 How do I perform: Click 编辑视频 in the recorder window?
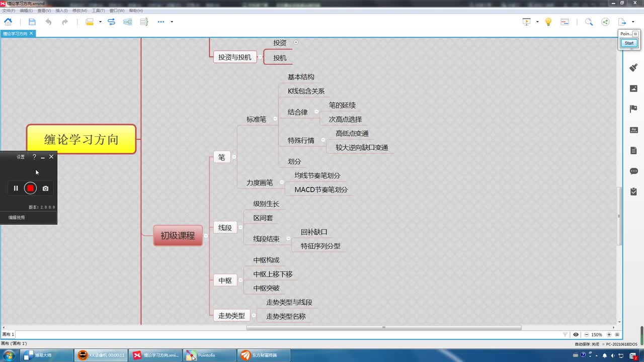point(17,218)
